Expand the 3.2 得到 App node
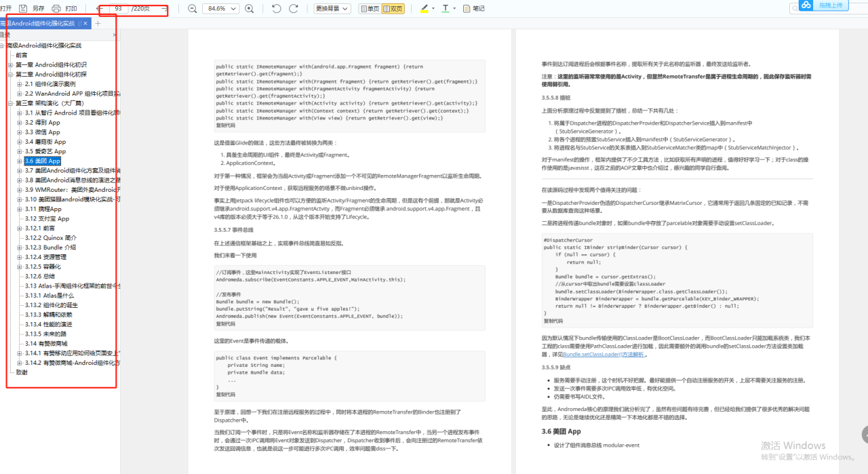This screenshot has width=868, height=474. pos(20,123)
